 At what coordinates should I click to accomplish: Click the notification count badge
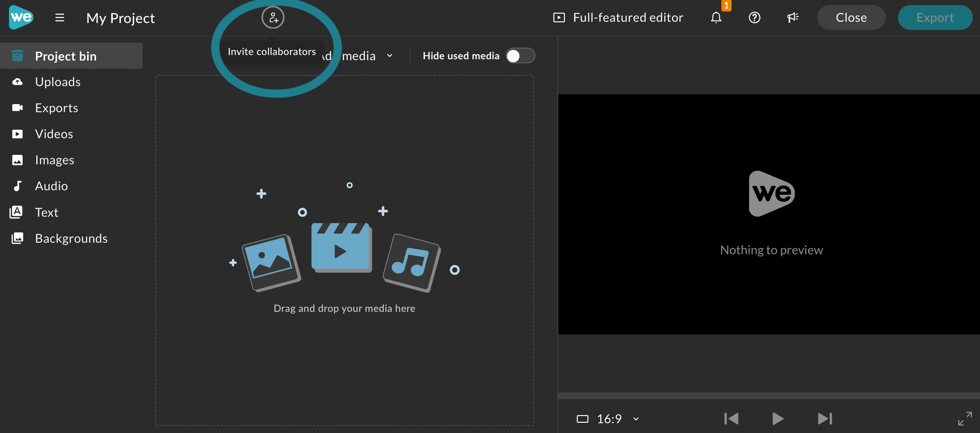point(726,6)
